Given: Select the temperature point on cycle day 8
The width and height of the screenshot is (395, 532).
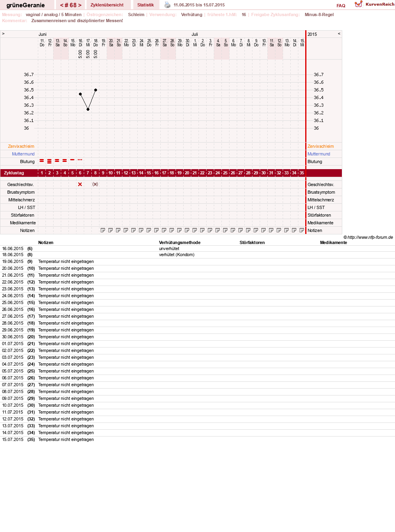Looking at the screenshot, I should click(95, 90).
